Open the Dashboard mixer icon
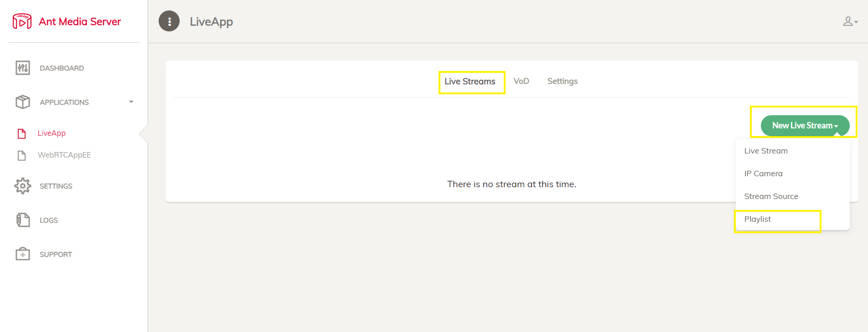Image resolution: width=868 pixels, height=332 pixels. (23, 68)
